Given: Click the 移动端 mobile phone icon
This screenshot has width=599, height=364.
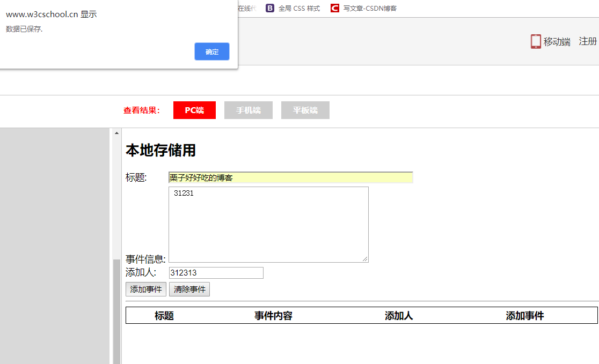Looking at the screenshot, I should (535, 41).
